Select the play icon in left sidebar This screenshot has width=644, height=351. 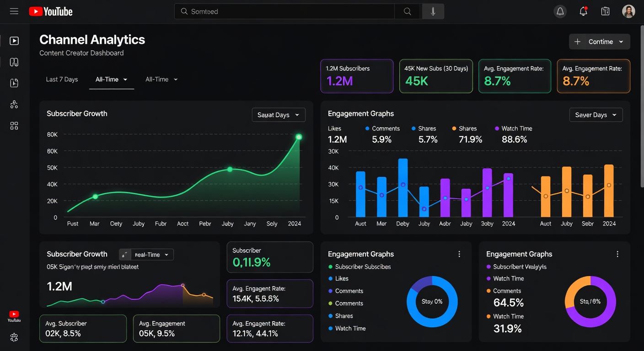coord(14,41)
